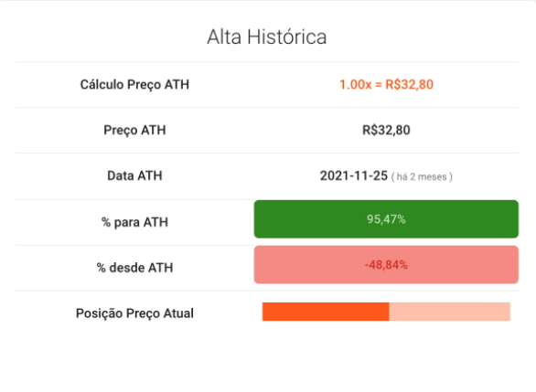Click the light orange unfilled progress bar segment
Screen dimensions: 536x392
(x=450, y=312)
